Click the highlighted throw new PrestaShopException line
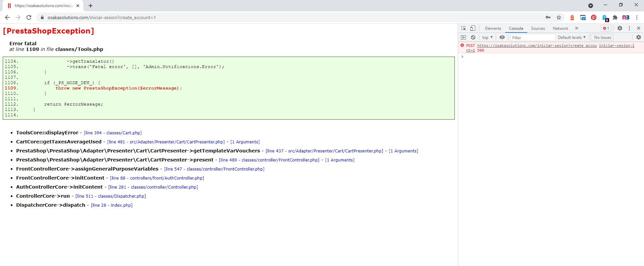The image size is (644, 266). click(119, 88)
